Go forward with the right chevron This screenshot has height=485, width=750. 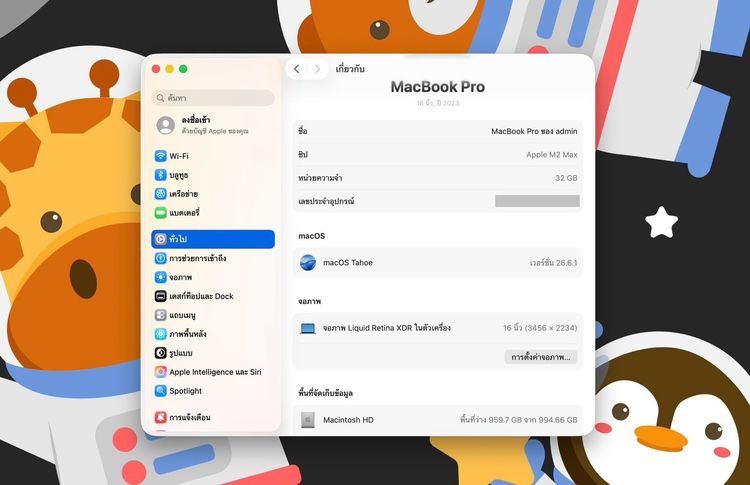tap(317, 69)
